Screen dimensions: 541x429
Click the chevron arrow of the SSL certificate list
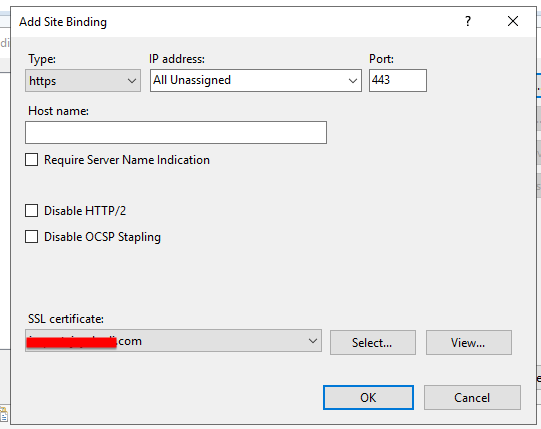pos(313,341)
